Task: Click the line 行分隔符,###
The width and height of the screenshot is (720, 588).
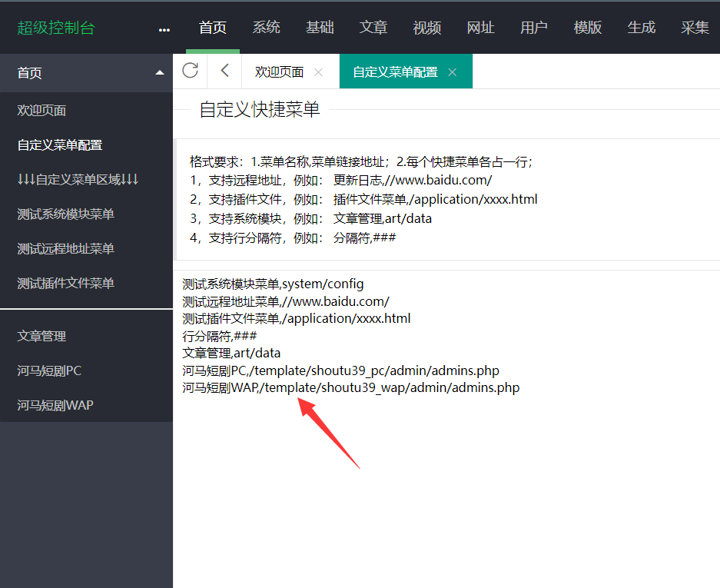Action: tap(220, 336)
